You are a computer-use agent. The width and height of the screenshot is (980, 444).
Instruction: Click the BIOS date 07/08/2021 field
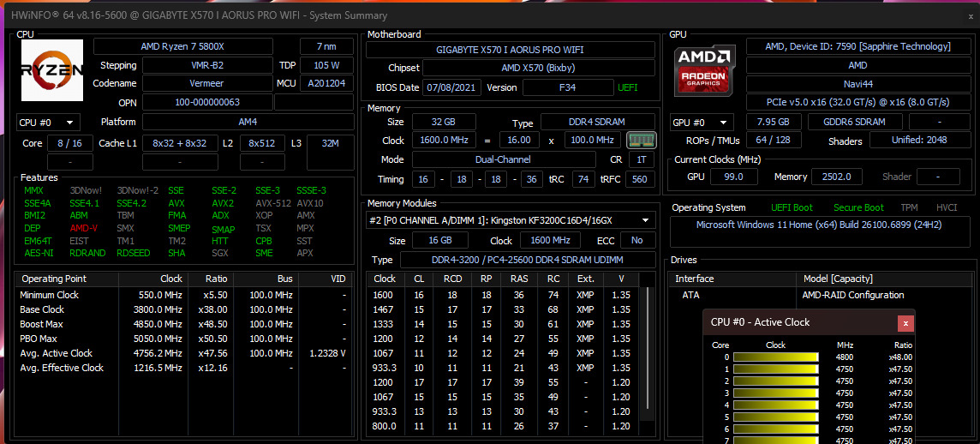[451, 87]
